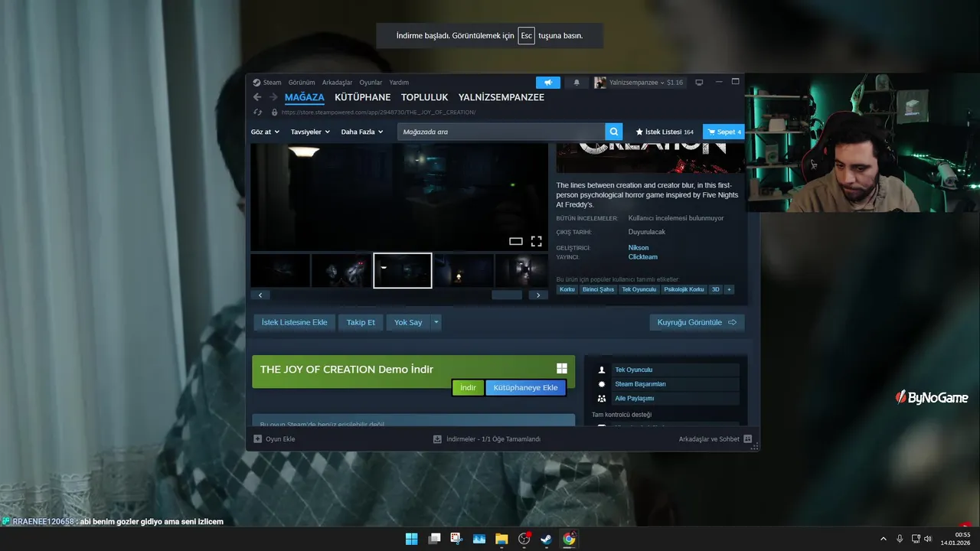The image size is (980, 551).
Task: Click Kuyruğu Görüntüle button
Action: pyautogui.click(x=697, y=322)
